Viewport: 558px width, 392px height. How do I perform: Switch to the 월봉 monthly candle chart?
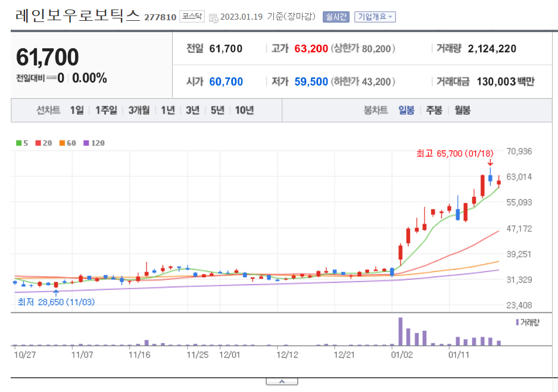tap(462, 110)
